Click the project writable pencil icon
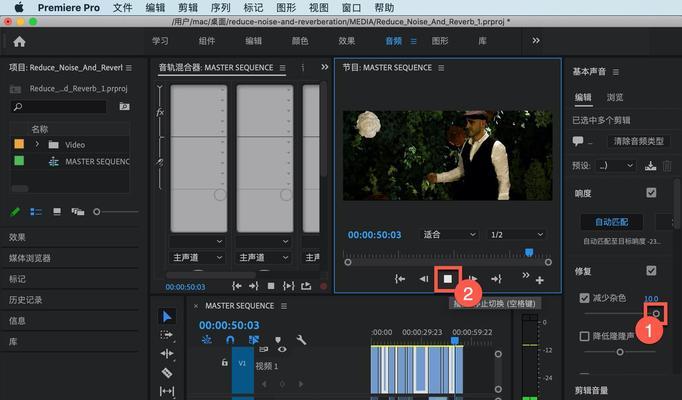Viewport: 682px width, 400px height. click(x=15, y=212)
